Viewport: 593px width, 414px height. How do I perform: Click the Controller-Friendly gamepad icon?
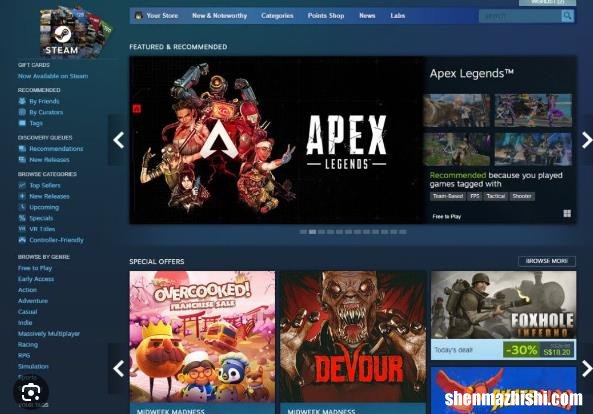[22, 240]
